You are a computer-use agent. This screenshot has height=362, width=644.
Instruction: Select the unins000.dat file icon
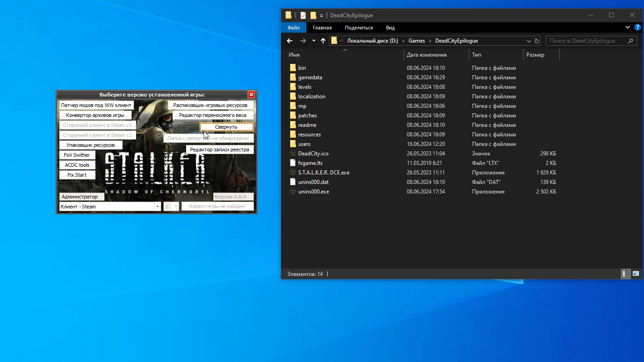point(293,182)
